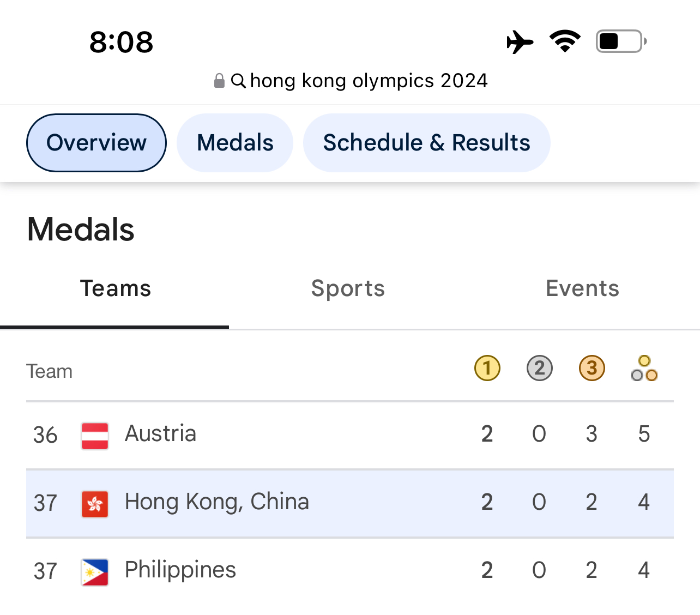Switch to the Sports tab

click(x=348, y=288)
